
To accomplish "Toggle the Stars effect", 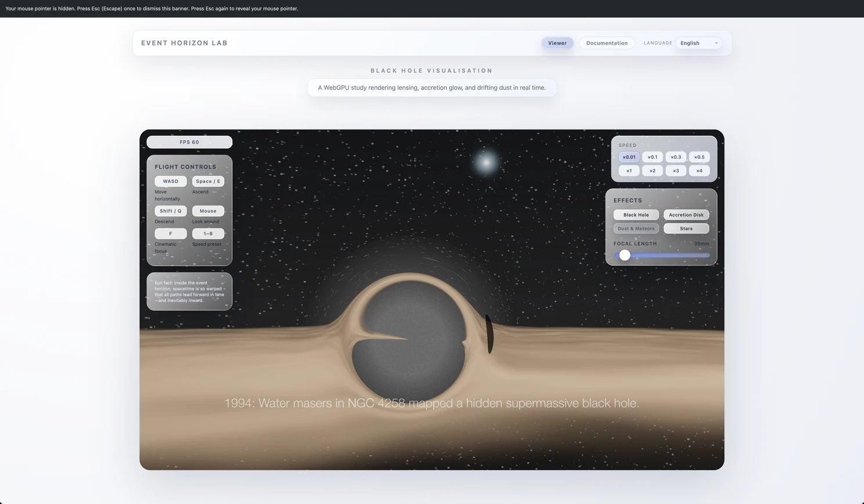I will pos(686,229).
